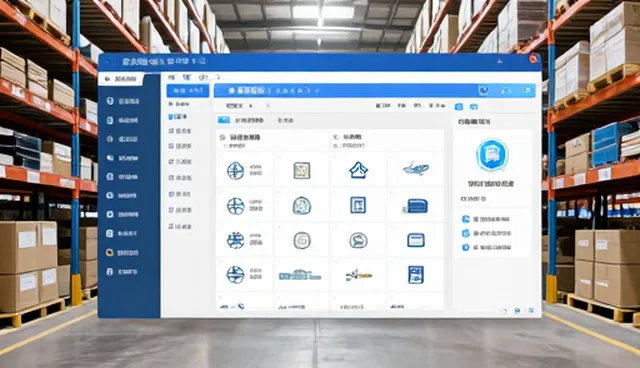Open the third item in the dark blue sidebar
The height and width of the screenshot is (368, 640).
tap(123, 139)
